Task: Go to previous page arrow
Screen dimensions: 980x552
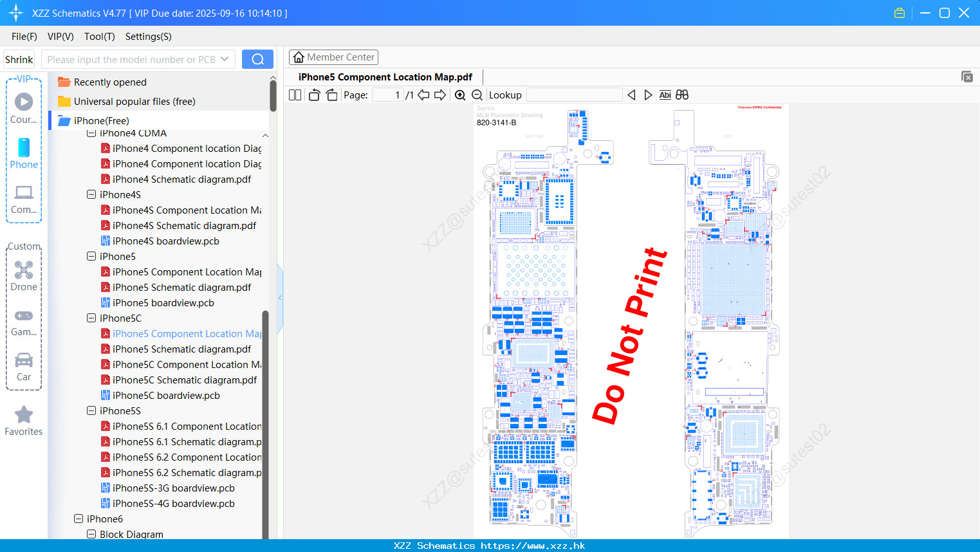Action: (423, 95)
